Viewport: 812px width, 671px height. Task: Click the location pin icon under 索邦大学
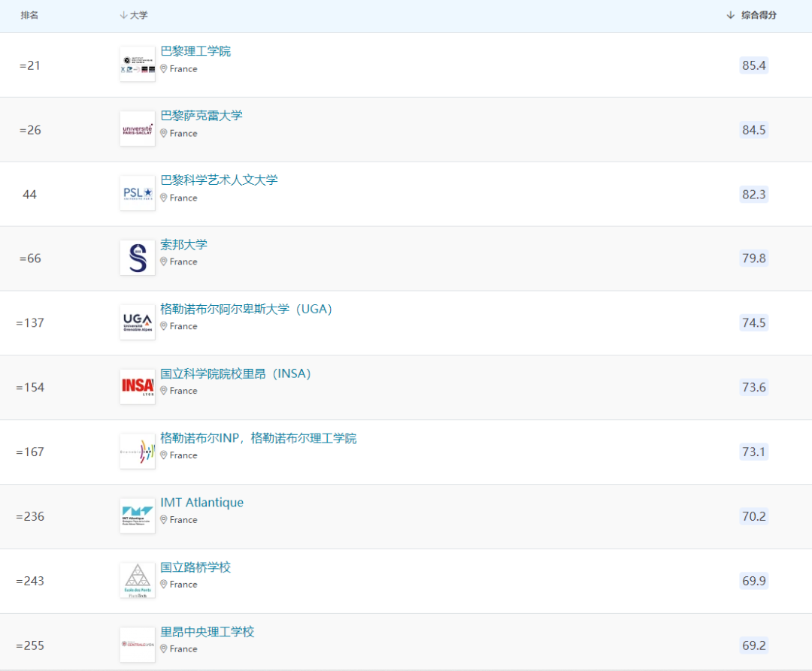coord(164,261)
